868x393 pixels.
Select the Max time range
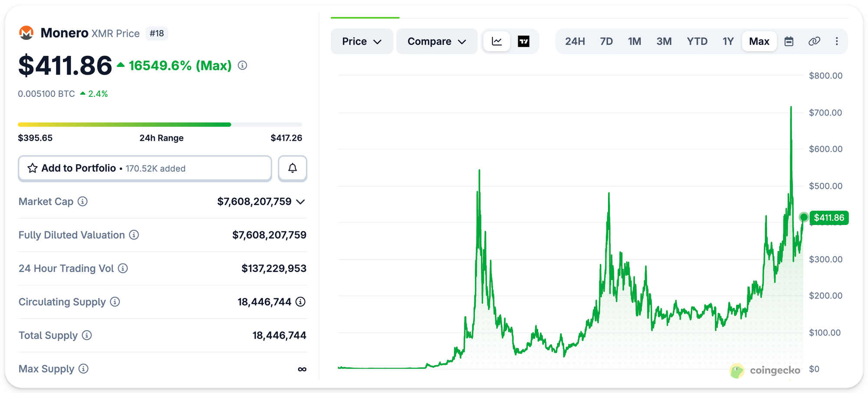pyautogui.click(x=759, y=41)
